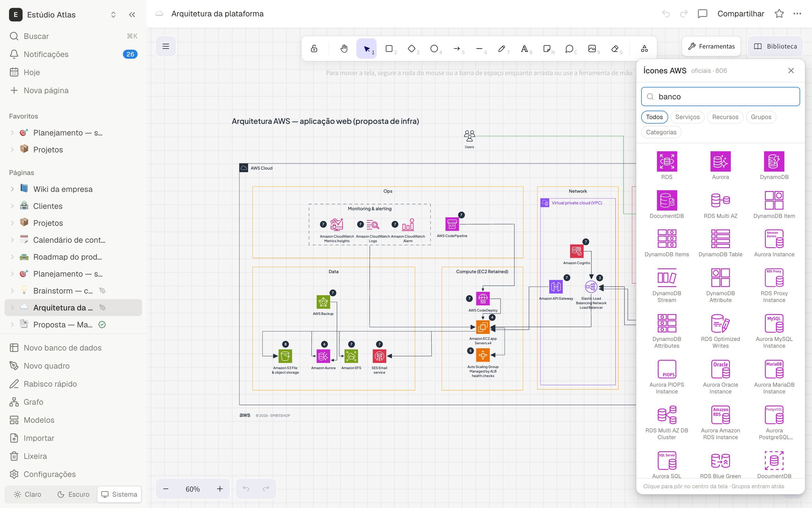Image resolution: width=812 pixels, height=508 pixels.
Task: Select the rectangle shape tool
Action: point(389,49)
